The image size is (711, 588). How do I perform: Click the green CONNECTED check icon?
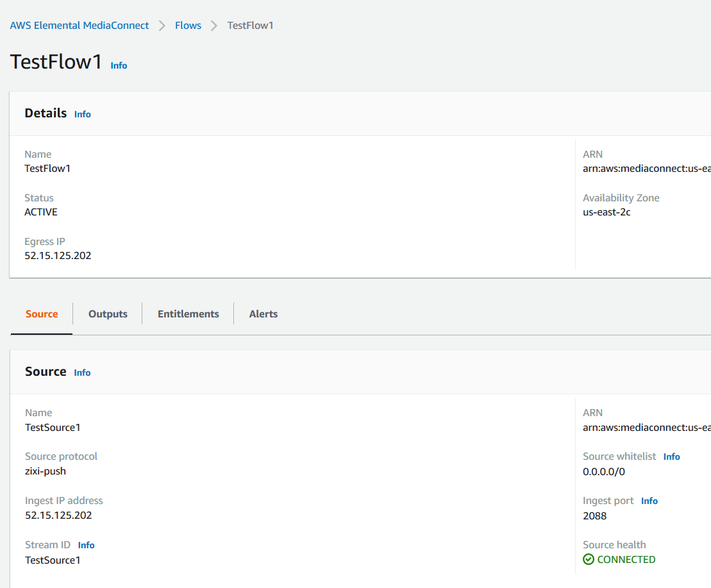[x=589, y=559]
